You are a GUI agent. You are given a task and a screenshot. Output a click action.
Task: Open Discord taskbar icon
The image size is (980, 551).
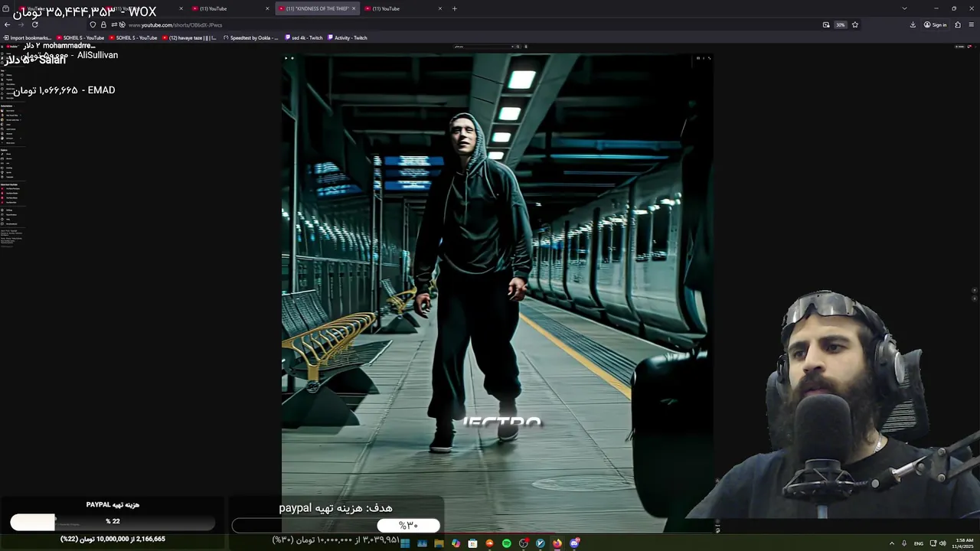tap(574, 543)
